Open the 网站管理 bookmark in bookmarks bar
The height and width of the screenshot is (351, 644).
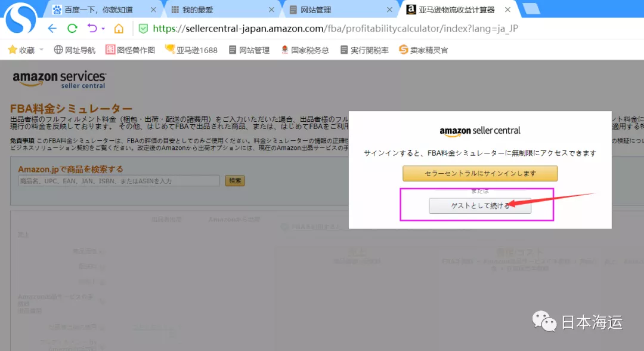249,50
